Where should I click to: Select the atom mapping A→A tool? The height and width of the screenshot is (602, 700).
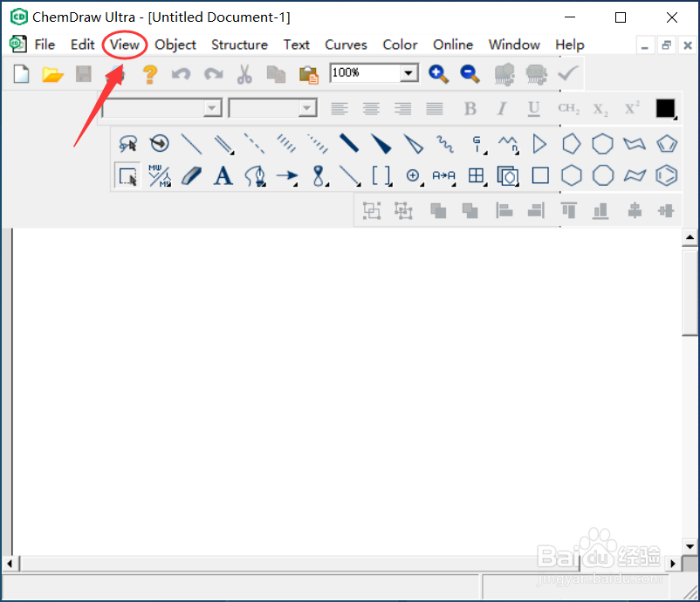point(443,176)
